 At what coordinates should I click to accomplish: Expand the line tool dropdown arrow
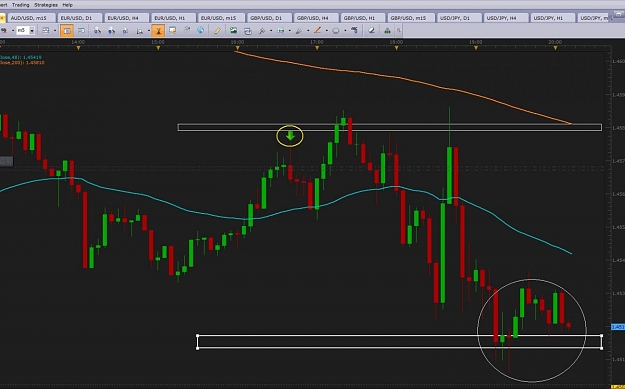(326, 31)
